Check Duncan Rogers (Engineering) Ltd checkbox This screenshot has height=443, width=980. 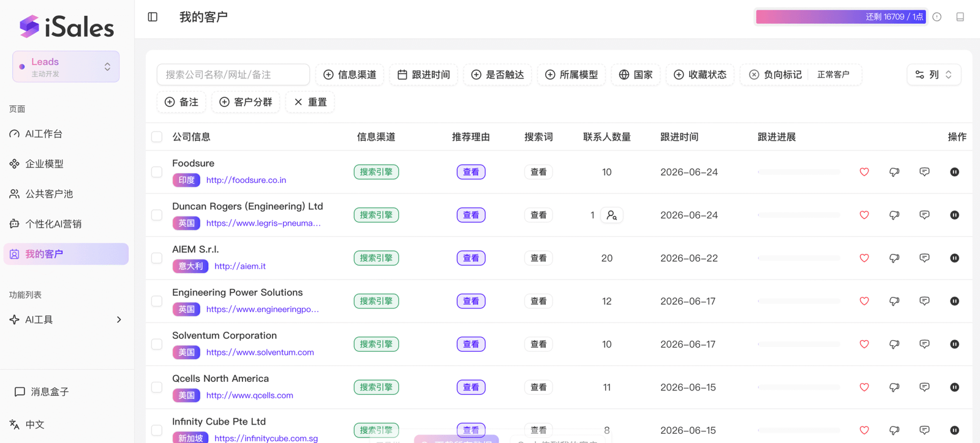point(157,215)
